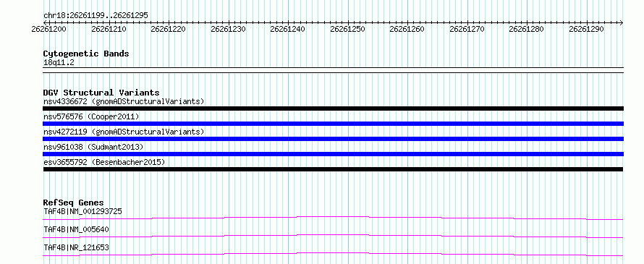
Task: Click ruler position 26261220
Action: pos(168,30)
